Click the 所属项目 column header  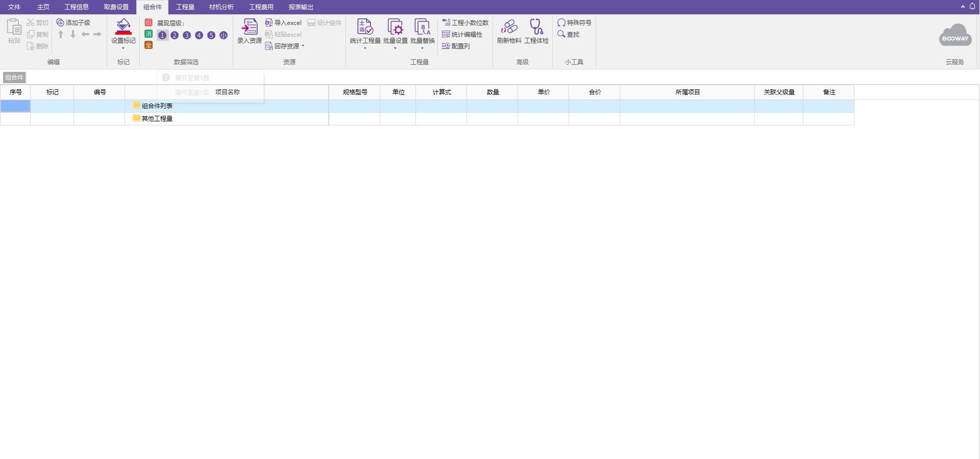(688, 92)
